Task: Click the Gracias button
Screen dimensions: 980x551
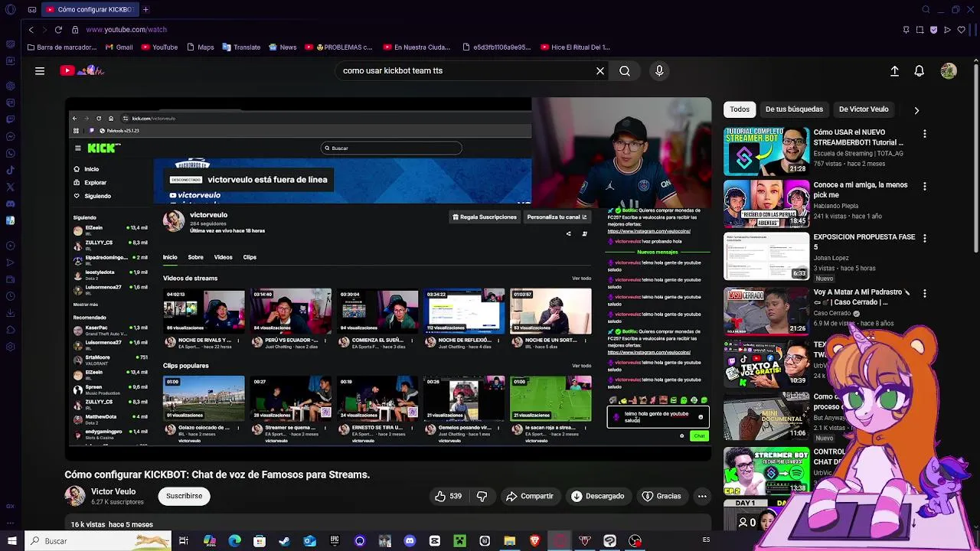Action: pos(661,496)
